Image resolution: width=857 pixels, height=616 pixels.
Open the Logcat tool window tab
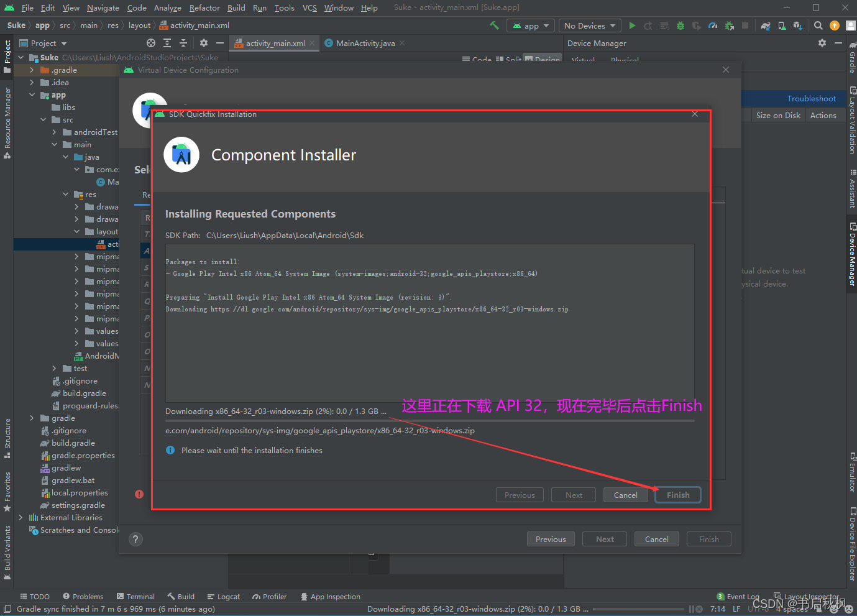pyautogui.click(x=224, y=597)
